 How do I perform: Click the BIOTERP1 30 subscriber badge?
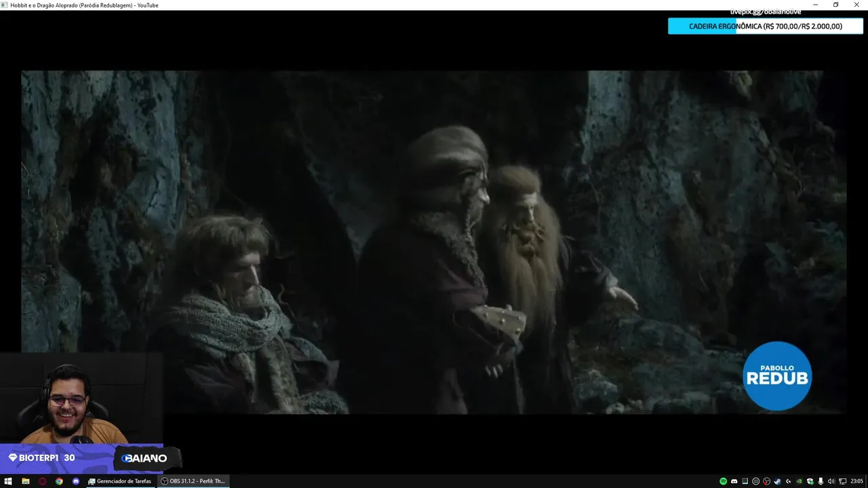point(42,458)
